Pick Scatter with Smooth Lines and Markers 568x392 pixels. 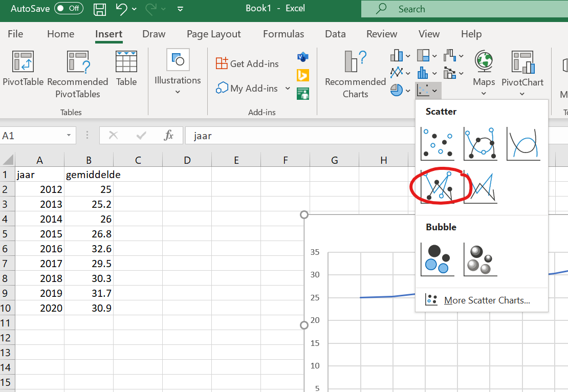[x=480, y=144]
